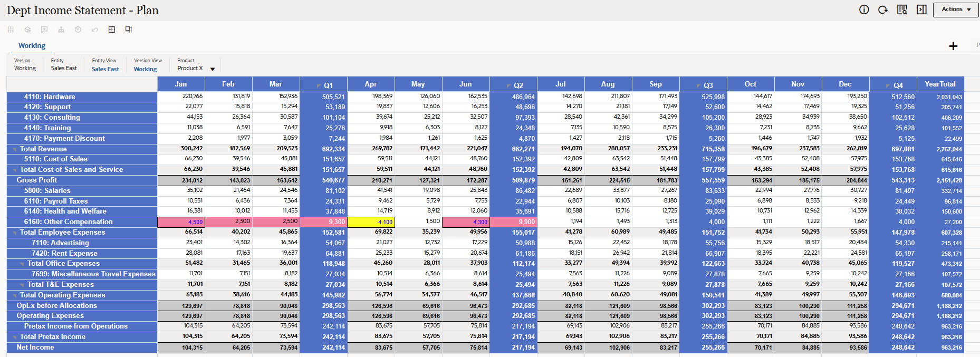
Task: Click the YearTotal Hardware value 2,031,043
Action: [x=940, y=97]
